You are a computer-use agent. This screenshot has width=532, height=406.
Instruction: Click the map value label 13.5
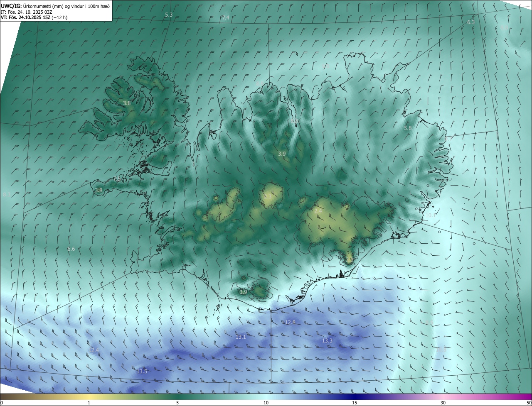(142, 371)
